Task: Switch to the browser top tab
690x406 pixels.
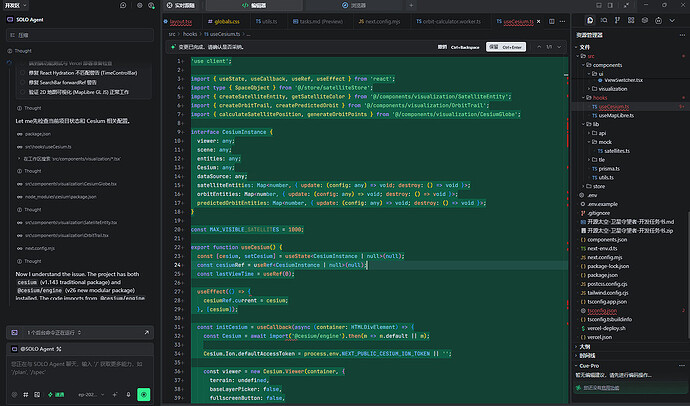Action: click(x=354, y=5)
